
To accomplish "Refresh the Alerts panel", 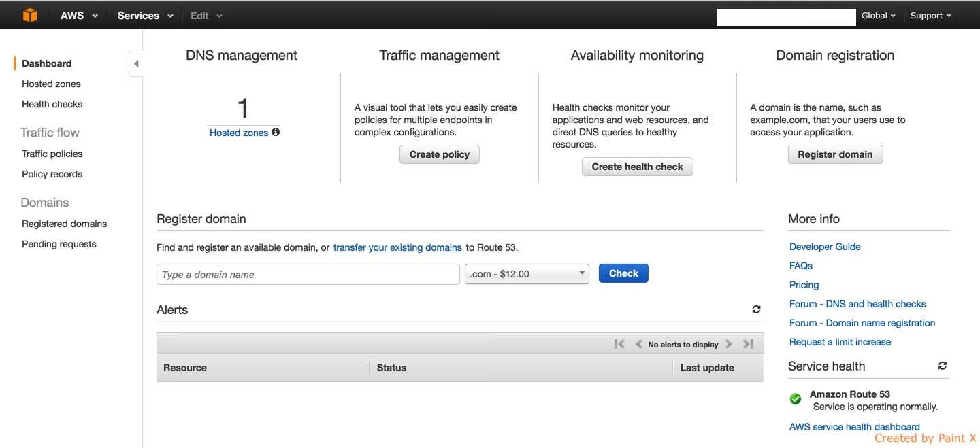I will click(x=756, y=309).
